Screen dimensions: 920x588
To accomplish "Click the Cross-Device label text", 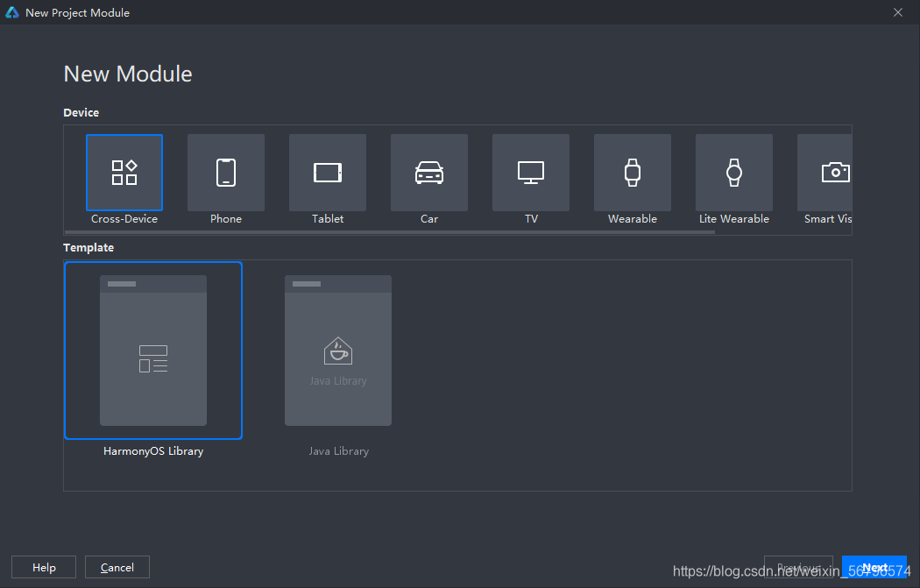I will pyautogui.click(x=124, y=219).
